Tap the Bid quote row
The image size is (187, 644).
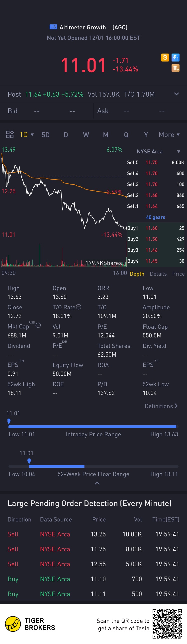tap(47, 111)
